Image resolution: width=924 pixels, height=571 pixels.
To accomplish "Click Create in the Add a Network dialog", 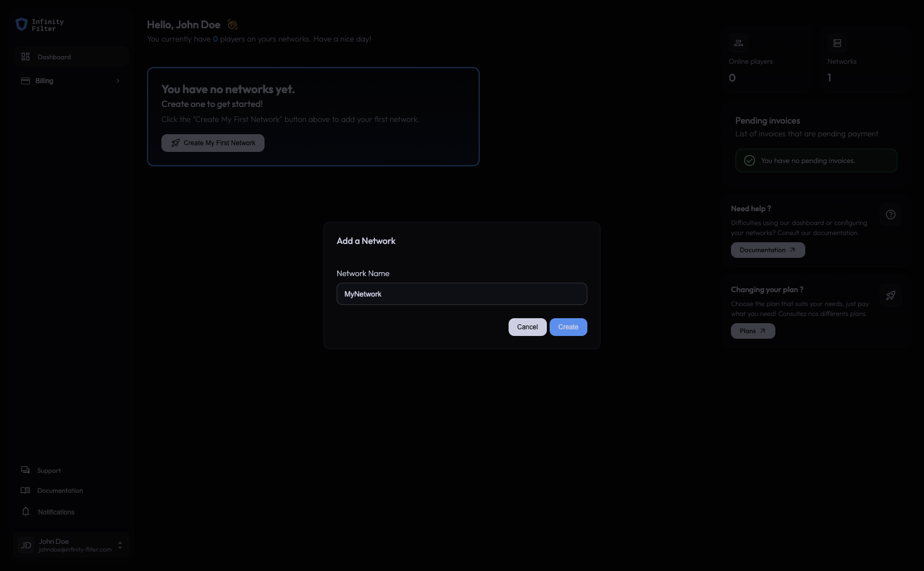I will (x=568, y=327).
